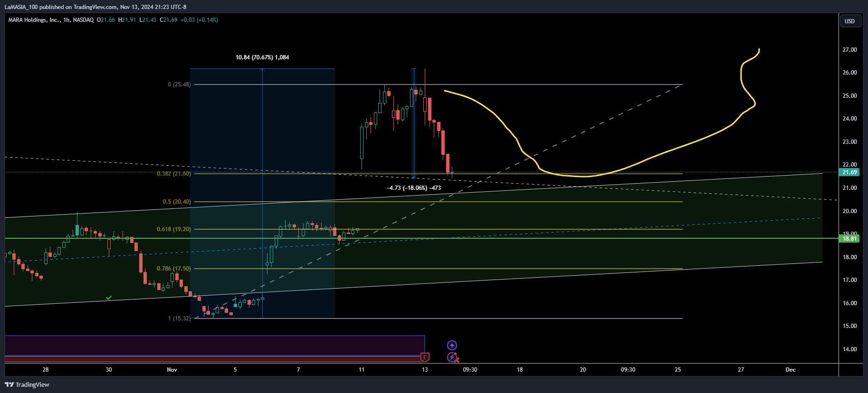
Task: Click the close value C21.69 in legend
Action: pyautogui.click(x=169, y=20)
